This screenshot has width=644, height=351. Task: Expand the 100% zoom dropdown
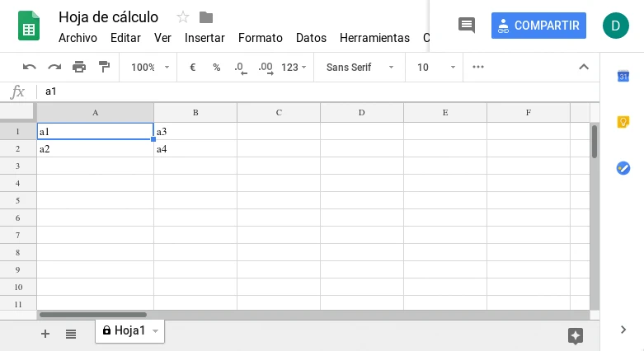[150, 68]
